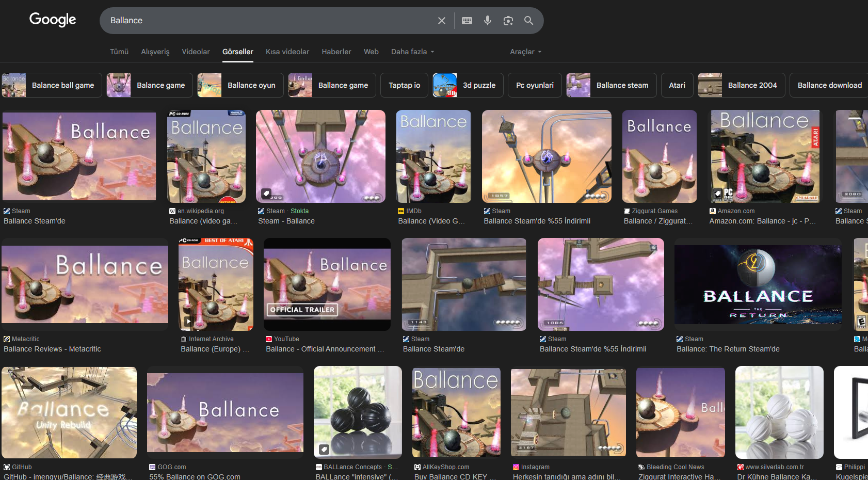868x480 pixels.
Task: Click the Amazon favicon beside Amazon.com
Action: [x=713, y=211]
